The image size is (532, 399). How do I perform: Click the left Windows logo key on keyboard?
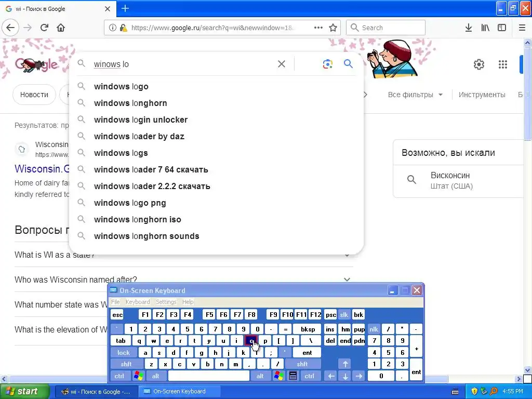(138, 376)
